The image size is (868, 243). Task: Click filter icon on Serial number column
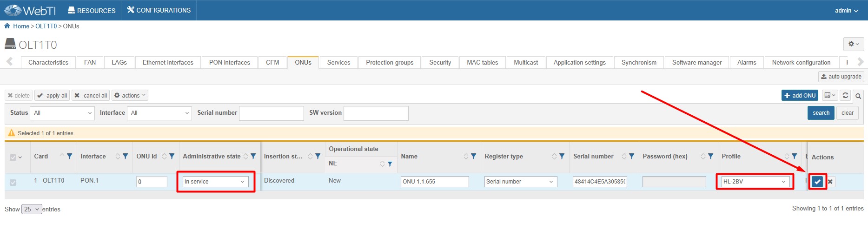tap(632, 157)
